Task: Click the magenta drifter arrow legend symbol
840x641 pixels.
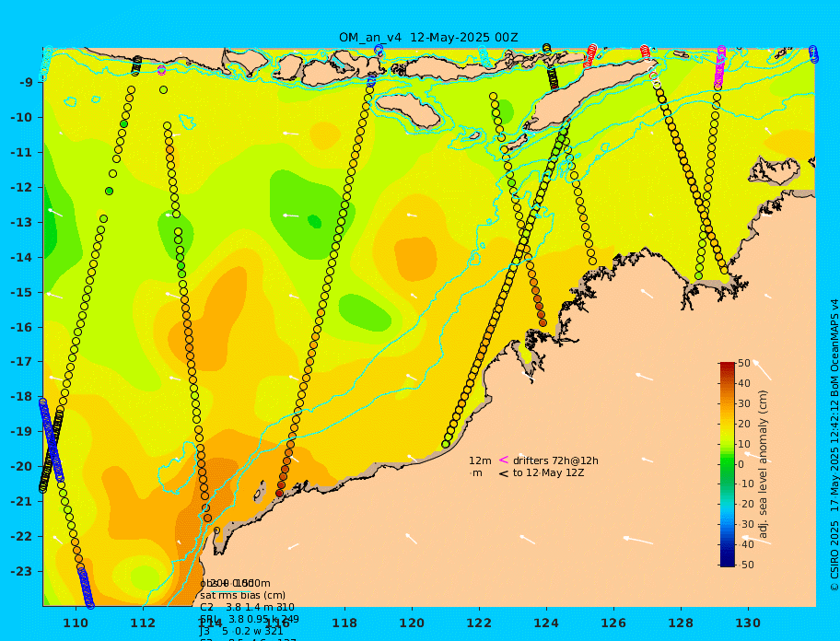Action: point(504,460)
